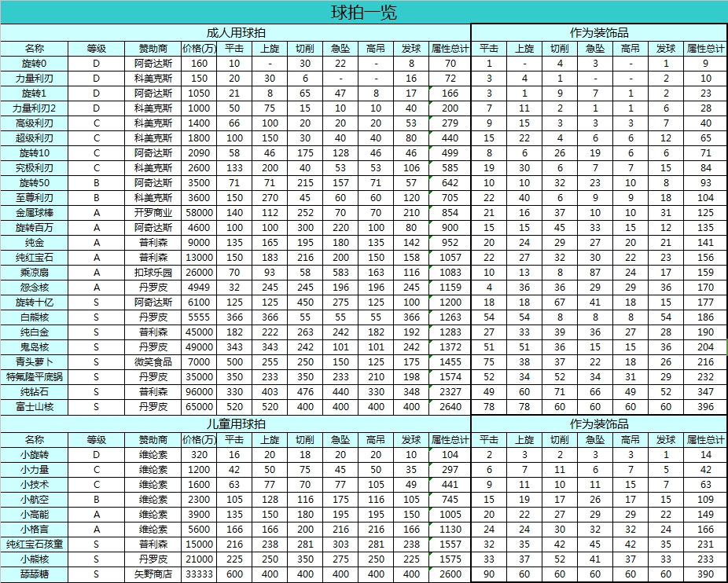Click the 至尊利刃 name cell
Viewport: 728px width, 583px height.
pyautogui.click(x=35, y=198)
